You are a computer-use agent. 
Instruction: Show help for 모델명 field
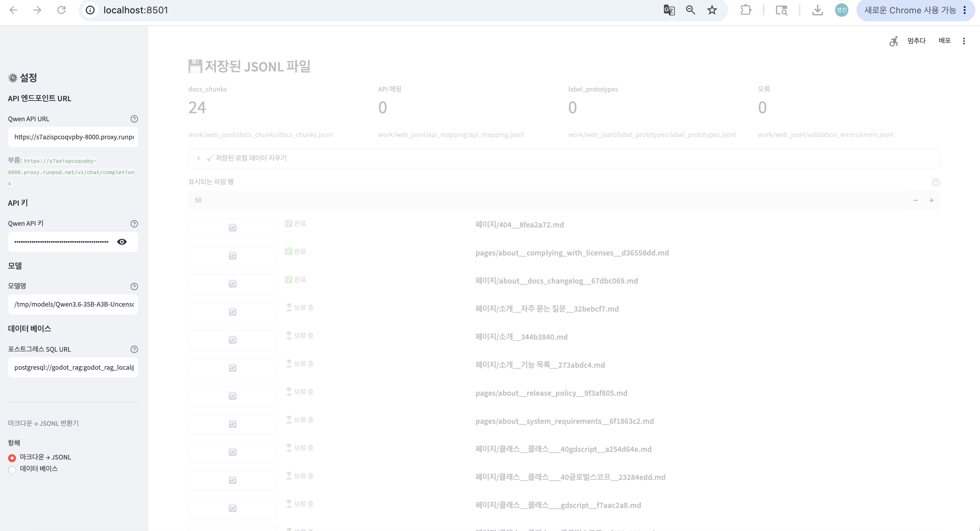(134, 287)
